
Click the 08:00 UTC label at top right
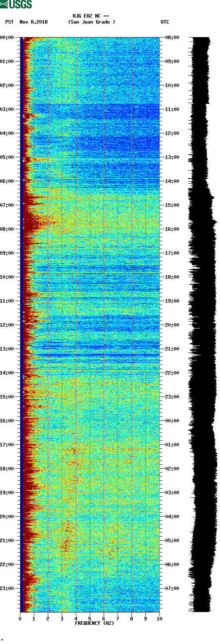coord(172,38)
